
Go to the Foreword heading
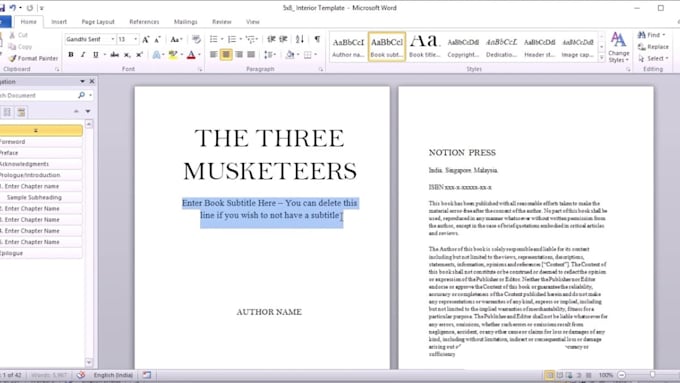click(x=41, y=141)
